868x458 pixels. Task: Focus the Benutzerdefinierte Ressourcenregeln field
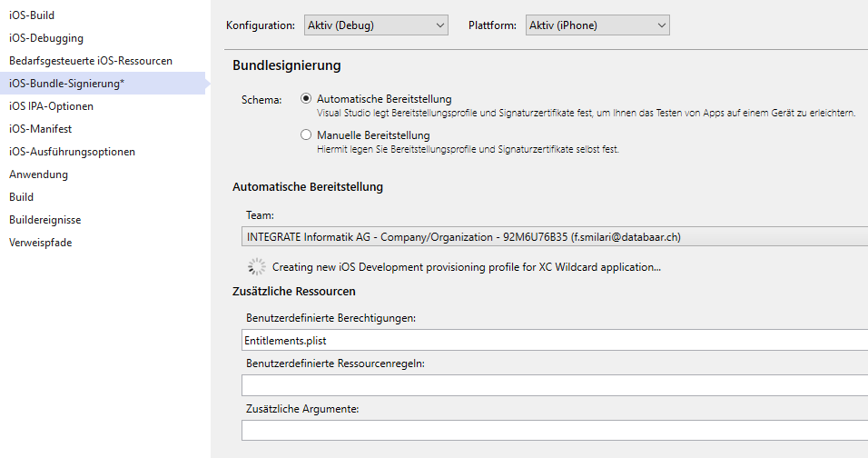click(554, 385)
